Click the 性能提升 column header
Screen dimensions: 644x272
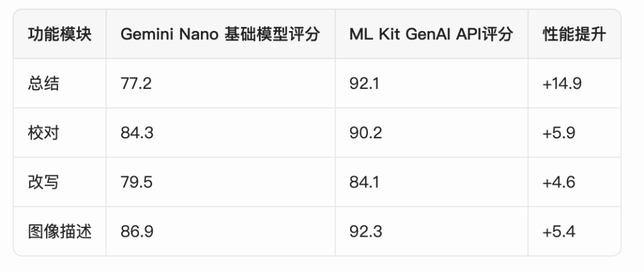[574, 34]
